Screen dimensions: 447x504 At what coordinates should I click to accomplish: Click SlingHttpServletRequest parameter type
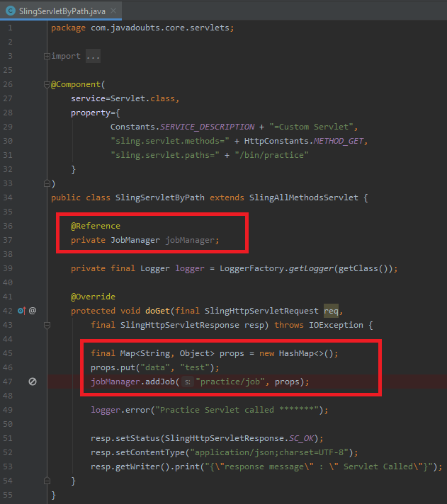pyautogui.click(x=261, y=311)
